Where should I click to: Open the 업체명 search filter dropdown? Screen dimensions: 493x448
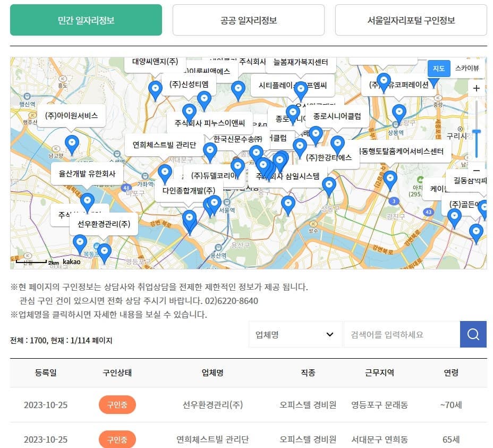[295, 334]
